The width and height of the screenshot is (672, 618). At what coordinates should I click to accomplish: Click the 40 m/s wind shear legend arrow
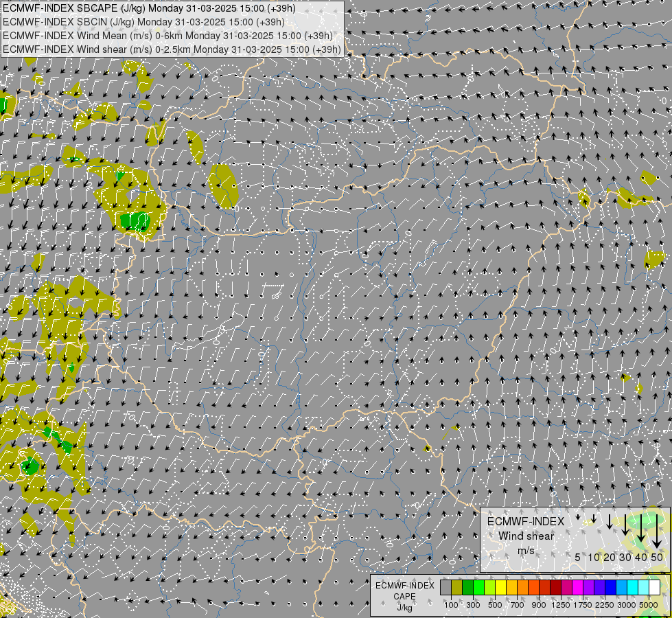(x=640, y=528)
